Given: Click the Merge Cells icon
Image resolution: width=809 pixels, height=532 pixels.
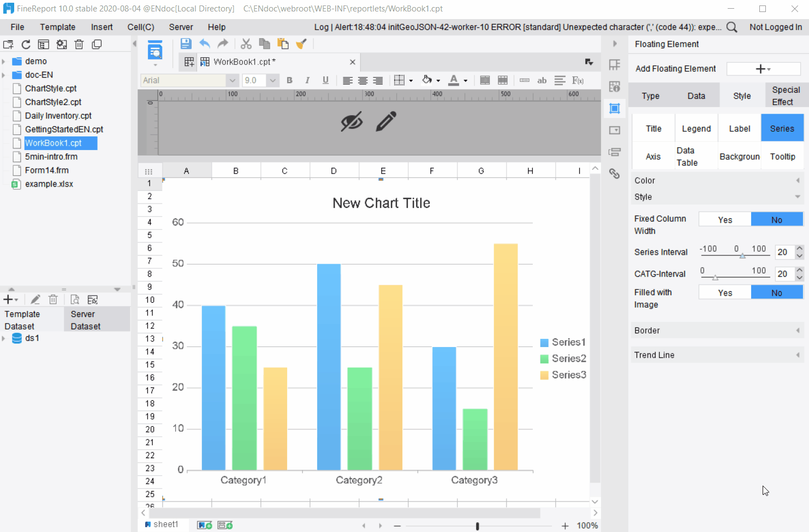Looking at the screenshot, I should coord(485,80).
